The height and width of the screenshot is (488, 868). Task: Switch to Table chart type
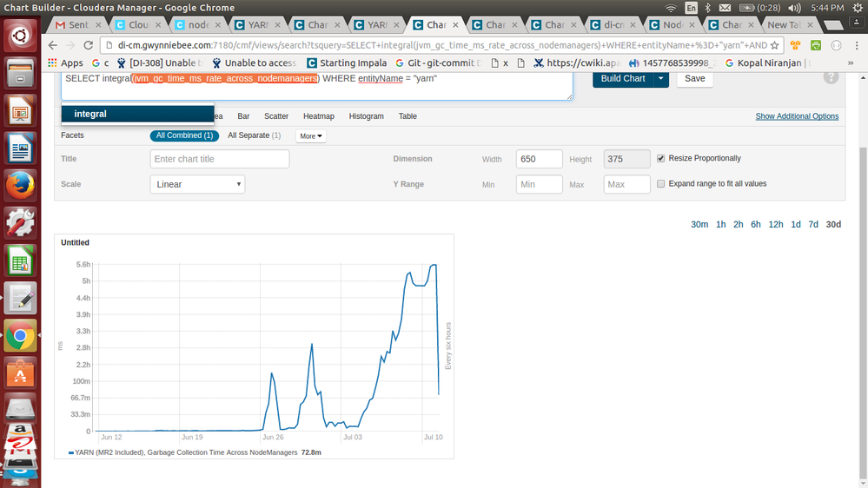(x=407, y=116)
